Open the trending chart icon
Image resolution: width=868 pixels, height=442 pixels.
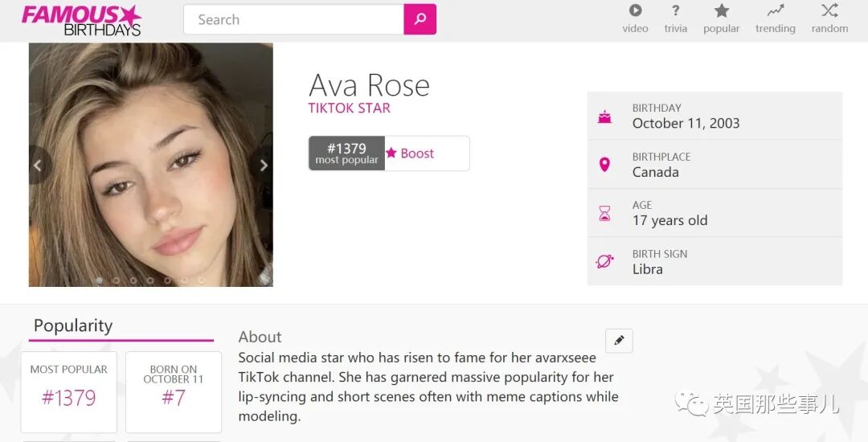pyautogui.click(x=775, y=10)
